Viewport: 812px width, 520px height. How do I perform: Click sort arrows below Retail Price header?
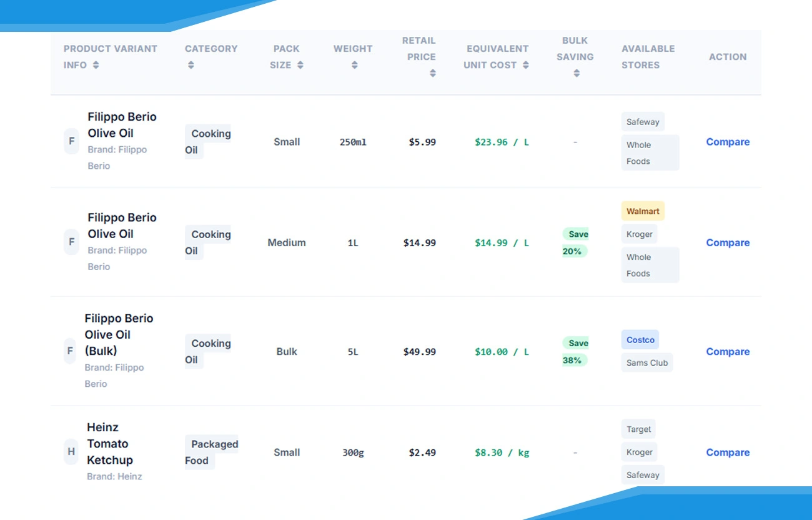pyautogui.click(x=432, y=73)
